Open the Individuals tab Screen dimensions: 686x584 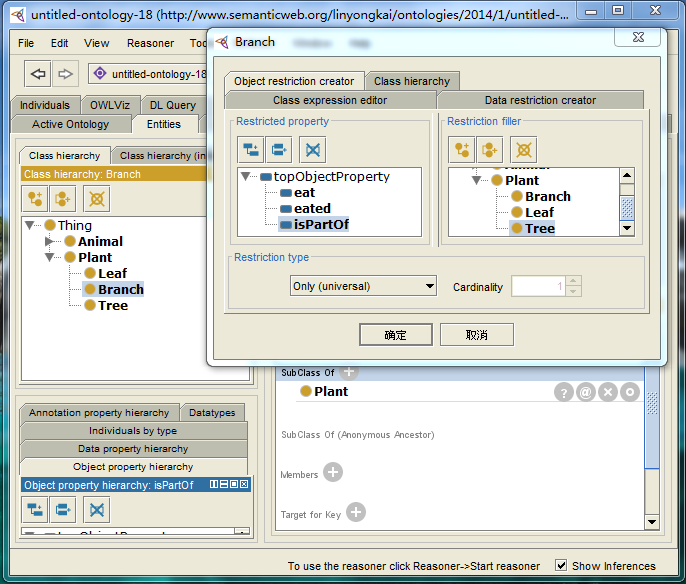45,105
